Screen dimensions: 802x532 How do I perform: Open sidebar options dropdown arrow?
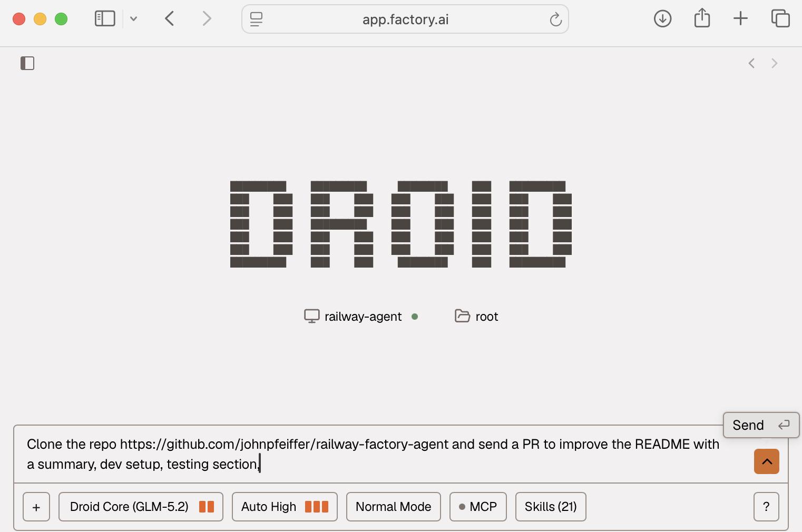(x=133, y=19)
